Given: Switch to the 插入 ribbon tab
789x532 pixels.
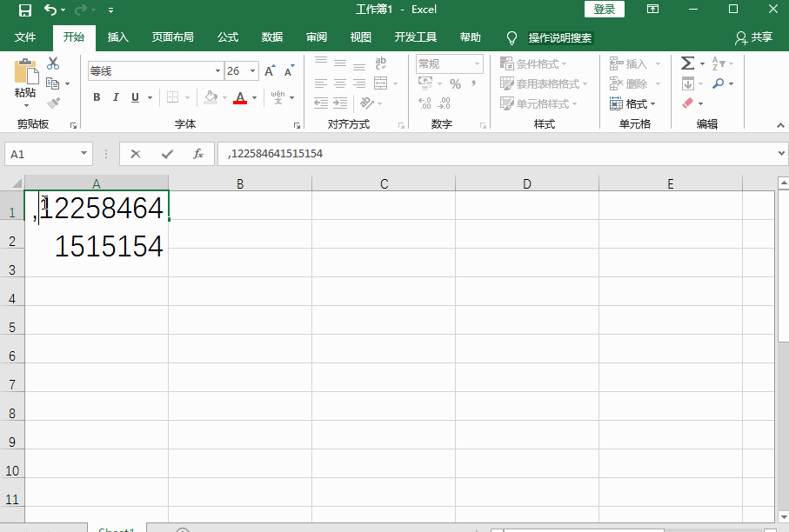Looking at the screenshot, I should coord(117,37).
